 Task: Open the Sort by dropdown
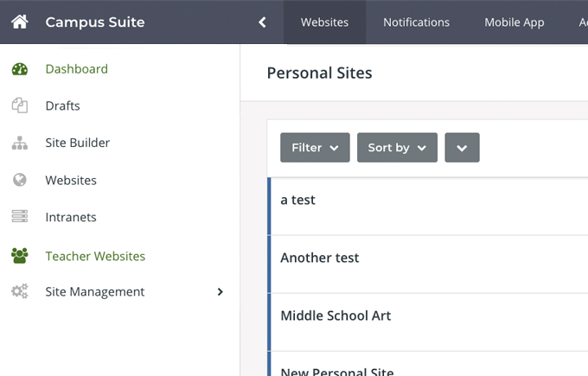pos(397,148)
